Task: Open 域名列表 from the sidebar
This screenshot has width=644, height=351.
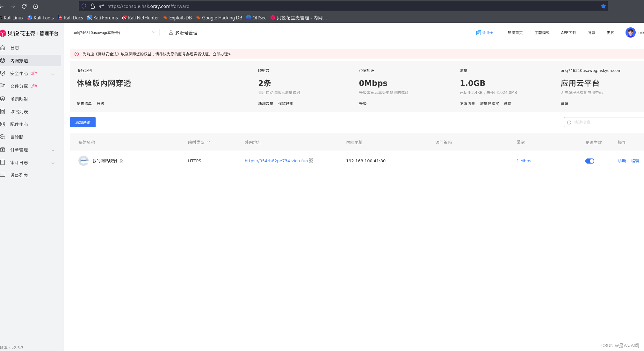Action: click(19, 112)
